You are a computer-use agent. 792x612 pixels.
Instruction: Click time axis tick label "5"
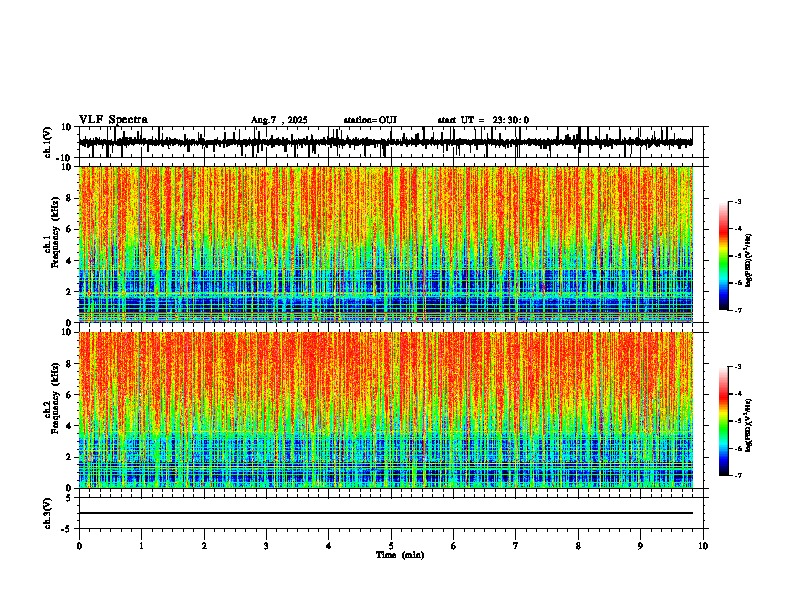click(391, 546)
